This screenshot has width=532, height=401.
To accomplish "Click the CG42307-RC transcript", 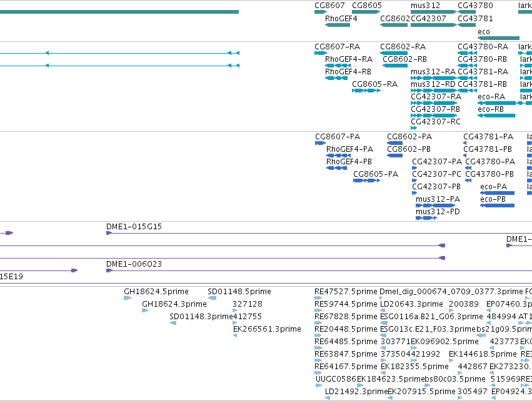I will pos(414,128).
